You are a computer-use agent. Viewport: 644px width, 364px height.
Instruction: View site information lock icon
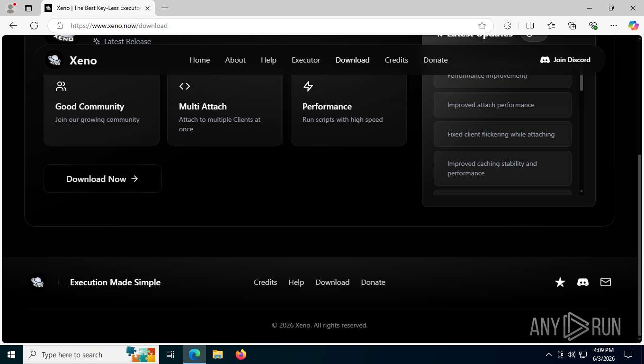(x=59, y=26)
